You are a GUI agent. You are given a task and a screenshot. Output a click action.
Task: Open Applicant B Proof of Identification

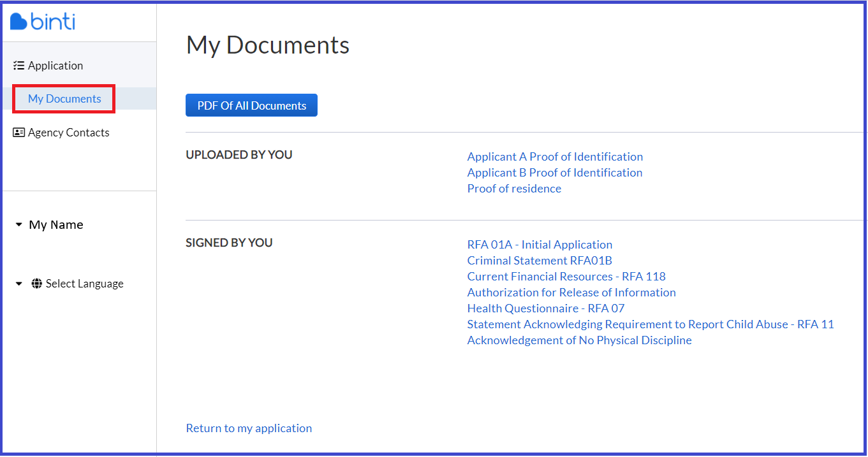coord(554,173)
